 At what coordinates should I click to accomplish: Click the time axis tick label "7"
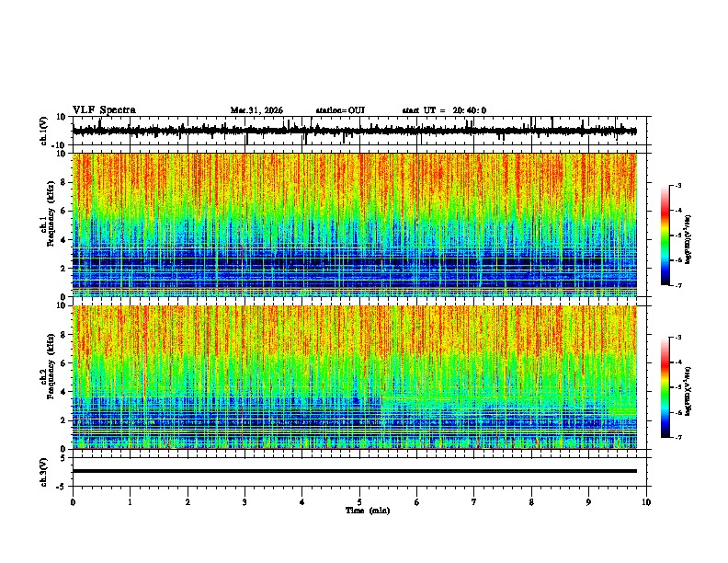coord(474,502)
